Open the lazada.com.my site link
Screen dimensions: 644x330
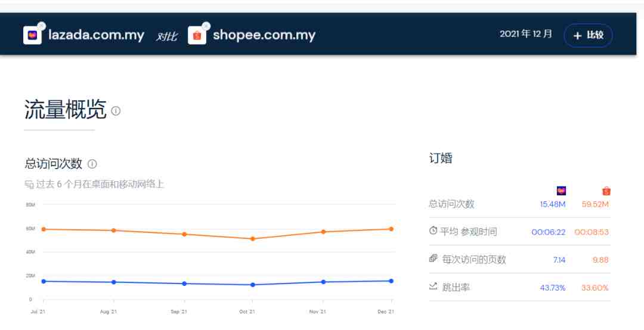[97, 35]
